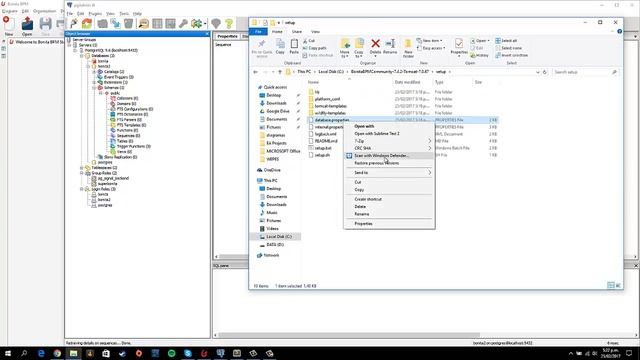Click the pgAdmin connection plug icon
Viewport: 640px width, 360px height.
tap(73, 23)
